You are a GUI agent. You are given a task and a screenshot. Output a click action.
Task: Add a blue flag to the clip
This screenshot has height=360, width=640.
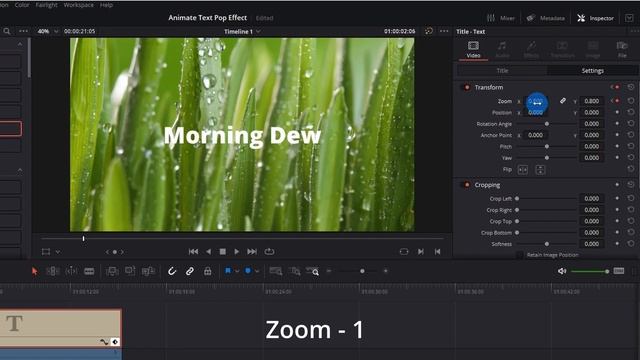point(228,271)
